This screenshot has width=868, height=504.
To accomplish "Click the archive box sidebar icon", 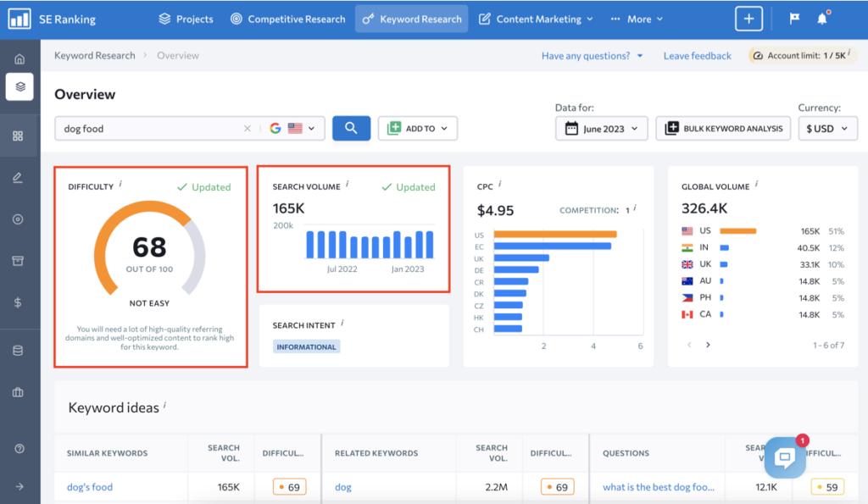I will pos(18,261).
